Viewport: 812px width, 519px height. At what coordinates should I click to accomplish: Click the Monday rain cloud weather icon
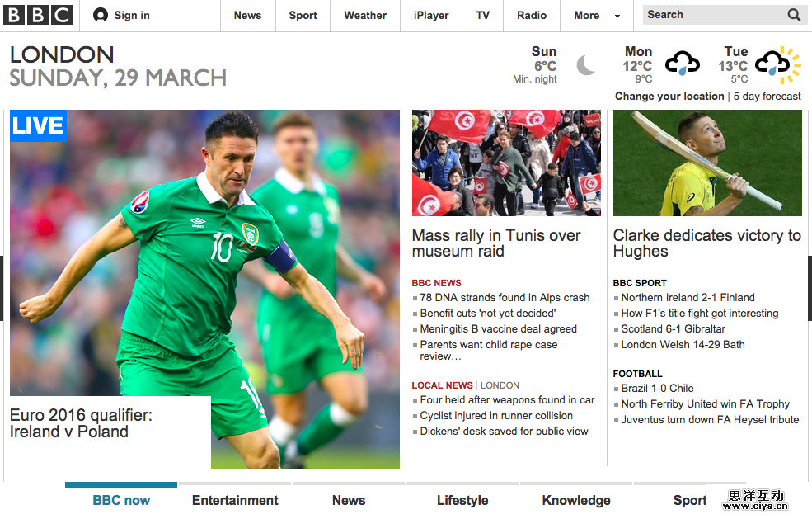coord(682,64)
